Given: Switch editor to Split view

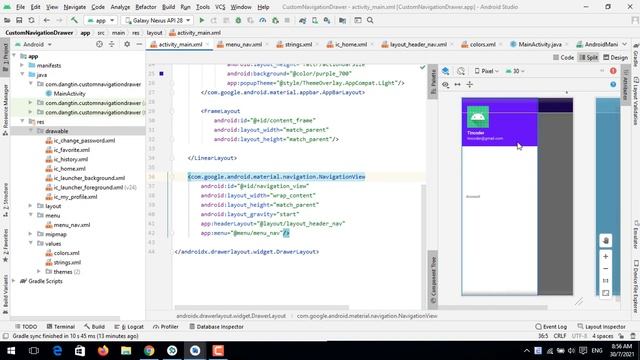Looking at the screenshot, I should click(589, 58).
